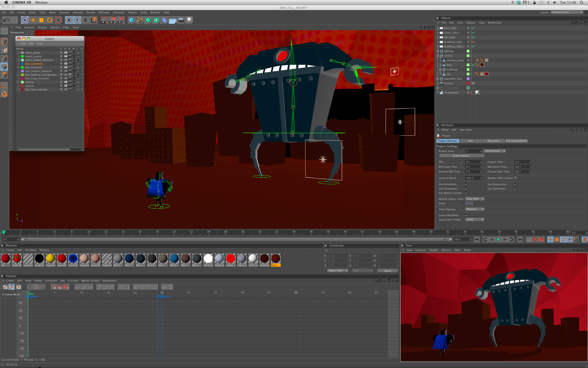
Task: Select the floor material swatch
Action: tap(275, 259)
